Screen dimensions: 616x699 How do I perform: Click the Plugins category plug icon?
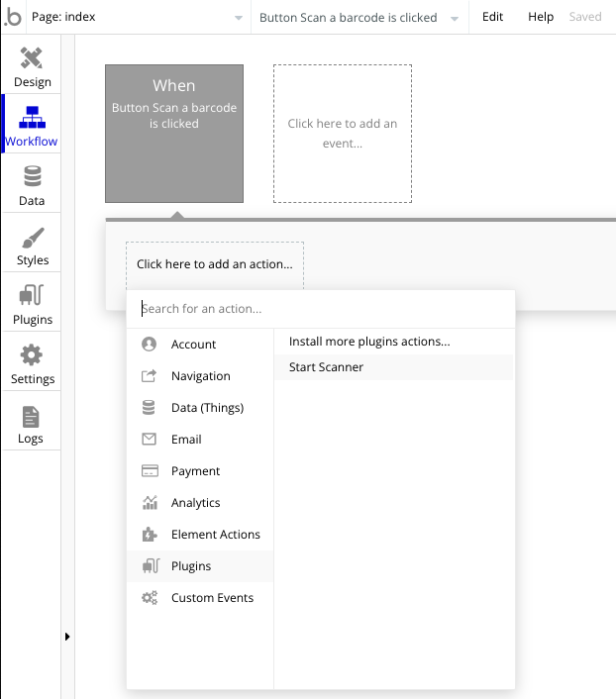coord(151,565)
